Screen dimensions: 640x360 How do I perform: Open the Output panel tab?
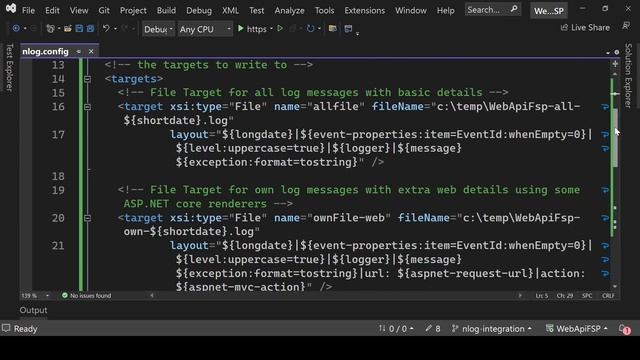coord(33,310)
